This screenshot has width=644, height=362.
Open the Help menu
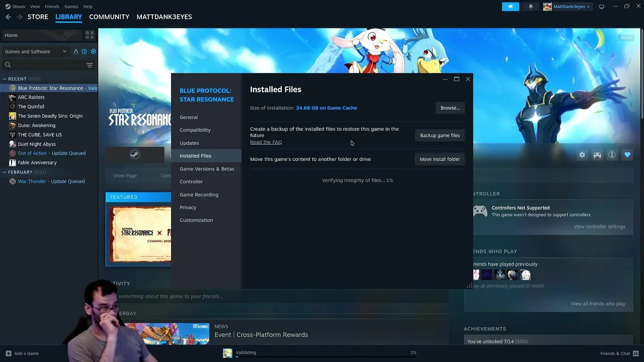(88, 7)
